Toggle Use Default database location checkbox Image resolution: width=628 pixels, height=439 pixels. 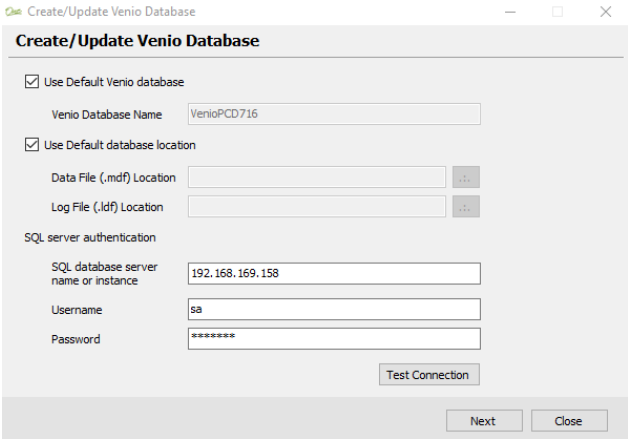click(32, 145)
